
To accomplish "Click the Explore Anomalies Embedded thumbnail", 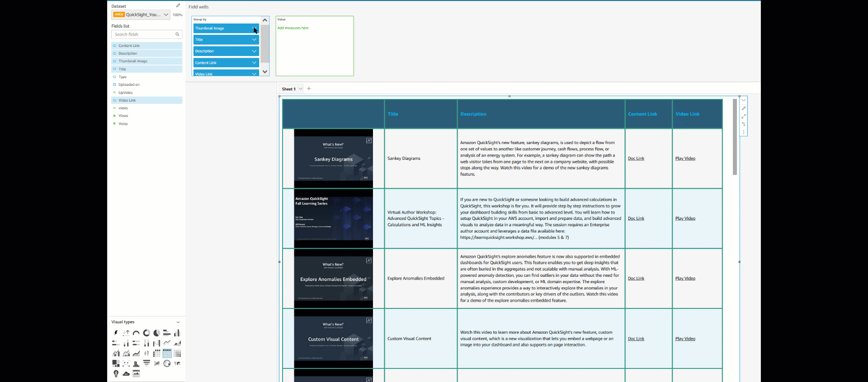I will point(334,279).
